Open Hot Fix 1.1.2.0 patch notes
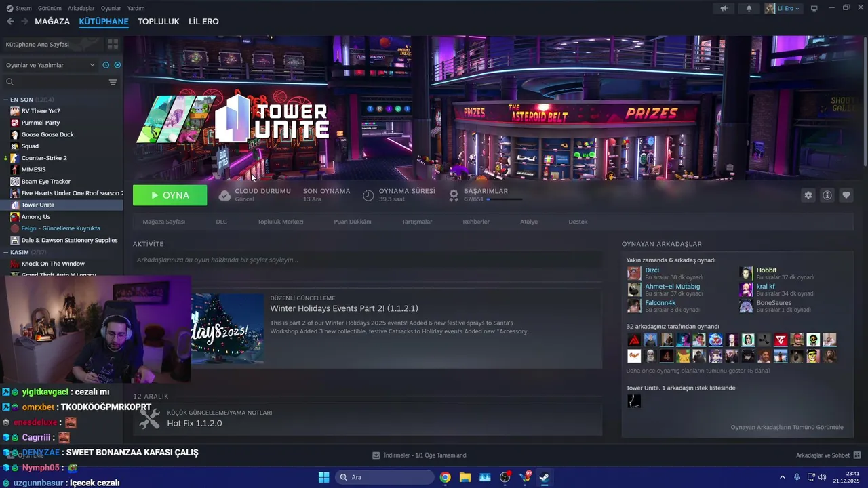The image size is (868, 488). tap(195, 423)
